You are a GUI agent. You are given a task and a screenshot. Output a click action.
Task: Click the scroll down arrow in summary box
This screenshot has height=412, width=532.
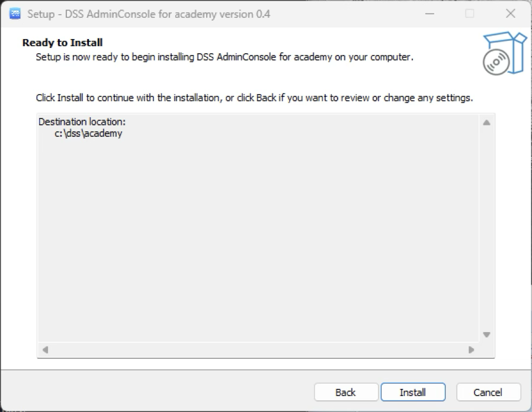(x=486, y=334)
